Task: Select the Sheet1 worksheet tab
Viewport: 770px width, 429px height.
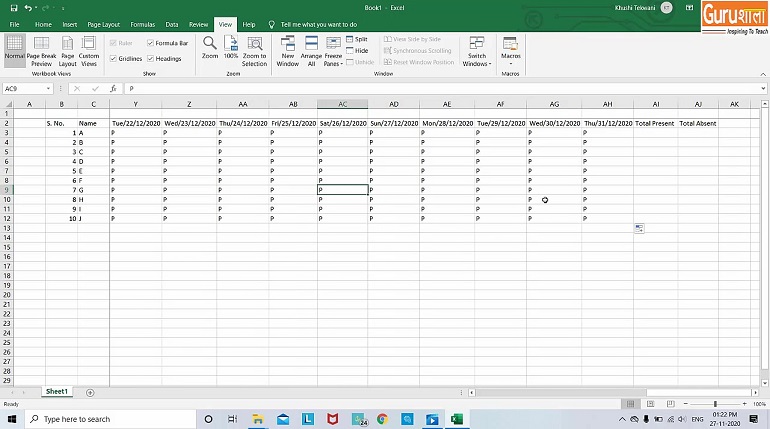Action: click(56, 392)
